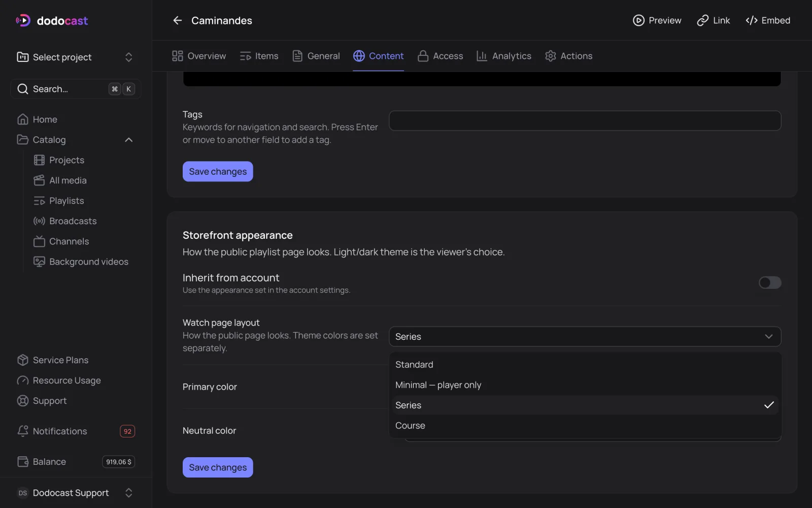This screenshot has width=812, height=508.
Task: Click the Preview play-circle icon
Action: point(638,20)
